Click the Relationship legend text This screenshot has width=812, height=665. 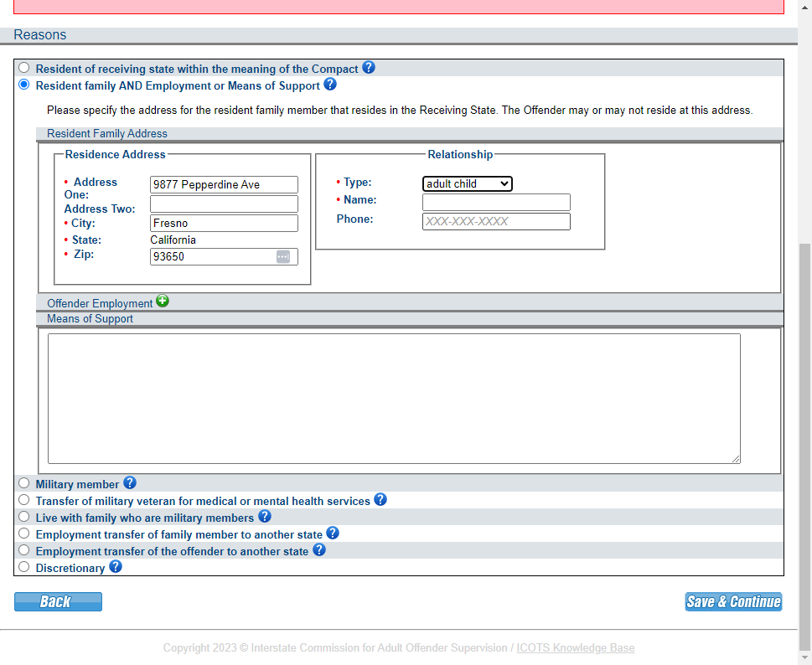460,154
